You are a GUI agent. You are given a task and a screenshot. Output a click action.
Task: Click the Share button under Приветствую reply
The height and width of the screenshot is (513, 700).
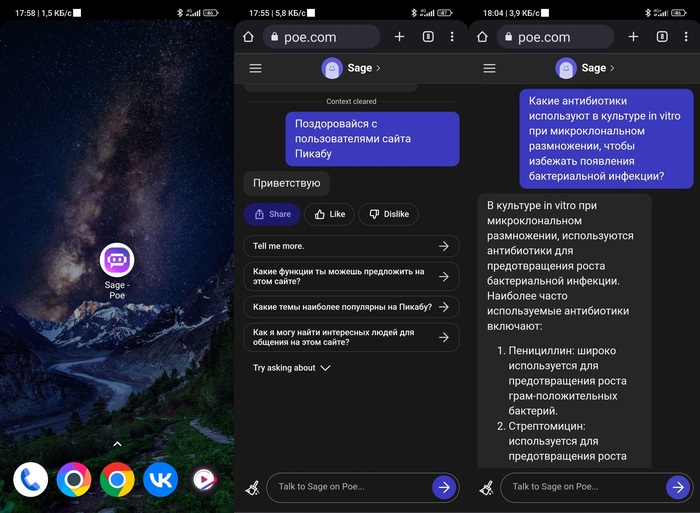(272, 214)
